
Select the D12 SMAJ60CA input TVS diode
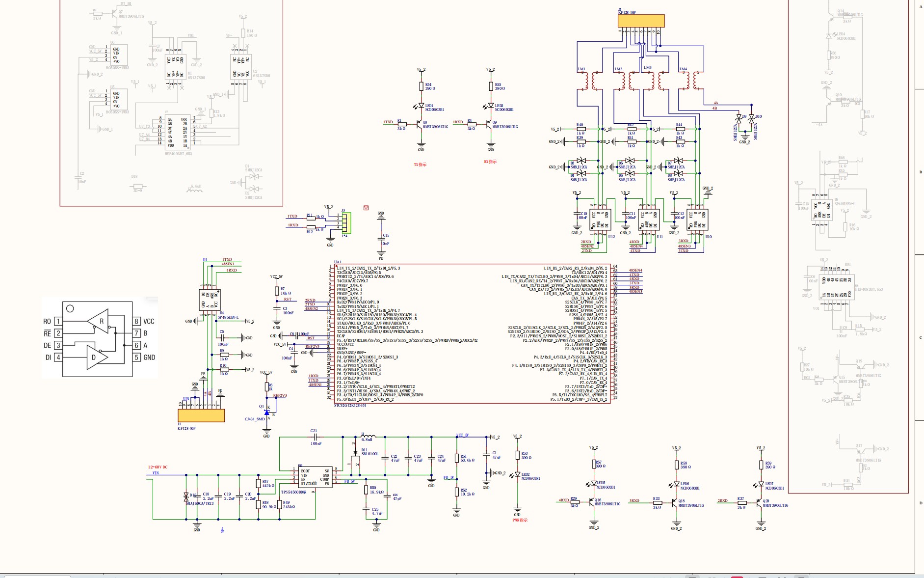(x=186, y=497)
